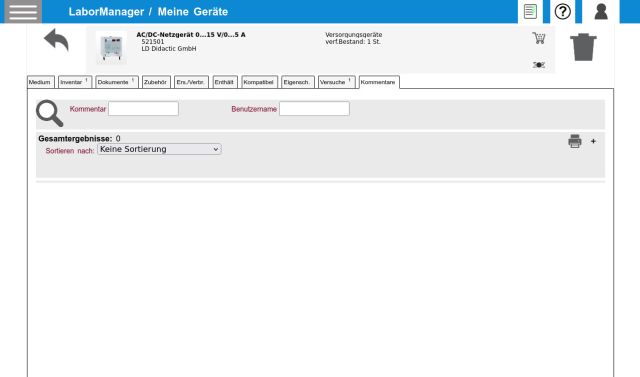640x377 pixels.
Task: Open the hamburger main menu
Action: click(23, 11)
